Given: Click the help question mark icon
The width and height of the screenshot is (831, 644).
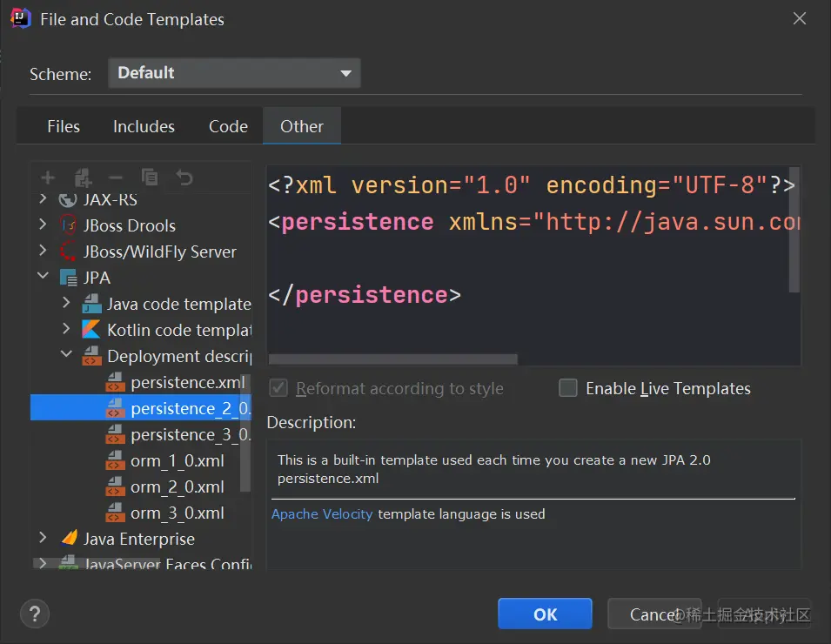Looking at the screenshot, I should (35, 614).
